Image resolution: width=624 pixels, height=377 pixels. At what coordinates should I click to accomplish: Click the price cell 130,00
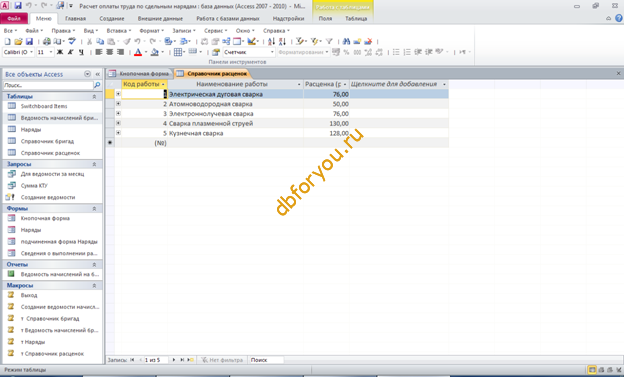pos(327,123)
